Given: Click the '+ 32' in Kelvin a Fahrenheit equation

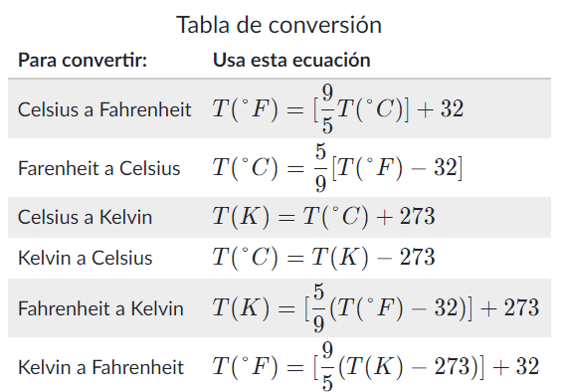Looking at the screenshot, I should tap(515, 367).
